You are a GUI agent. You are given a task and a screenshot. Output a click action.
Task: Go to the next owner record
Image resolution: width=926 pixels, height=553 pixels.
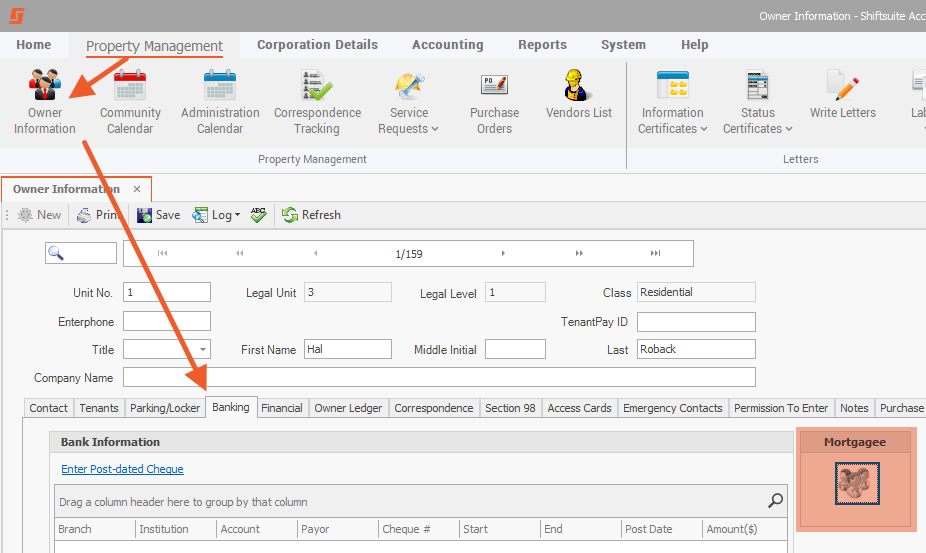point(503,254)
